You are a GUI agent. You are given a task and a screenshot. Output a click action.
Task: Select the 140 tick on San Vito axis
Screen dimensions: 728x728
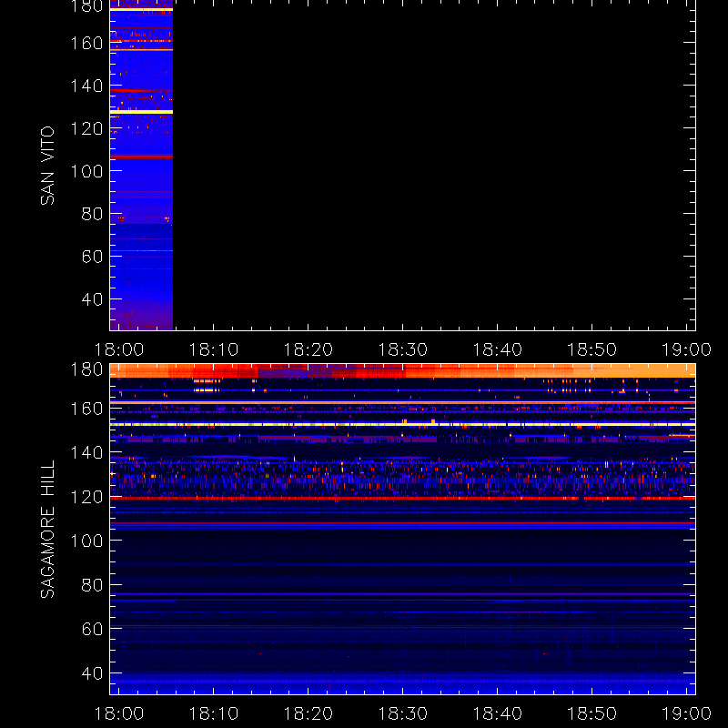[86, 86]
